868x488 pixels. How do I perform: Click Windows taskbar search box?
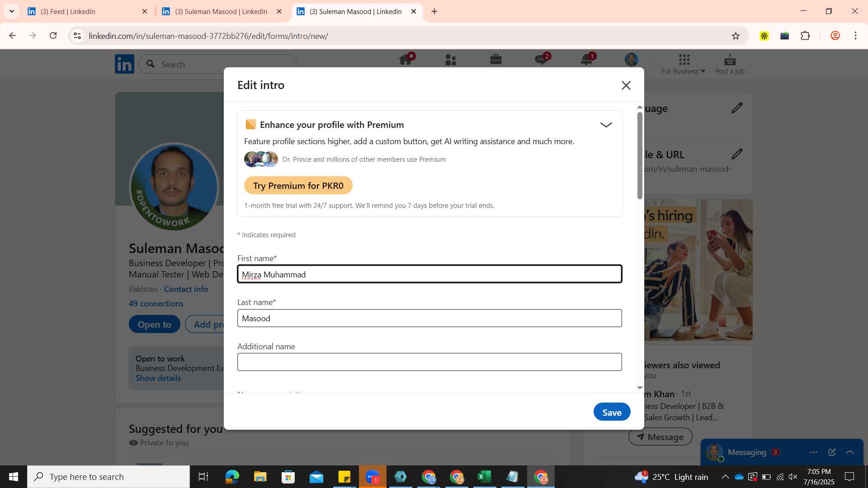click(x=108, y=477)
